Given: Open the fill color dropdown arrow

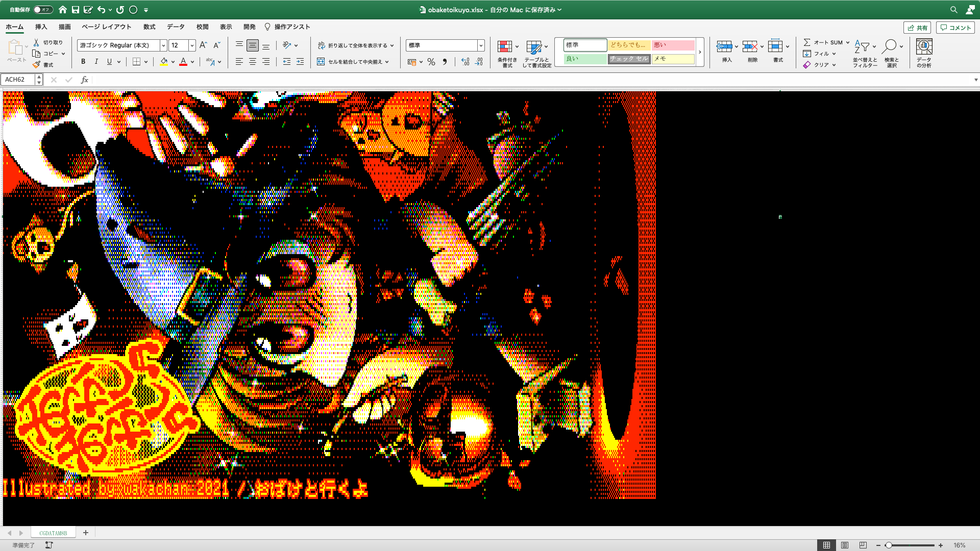Looking at the screenshot, I should coord(173,62).
